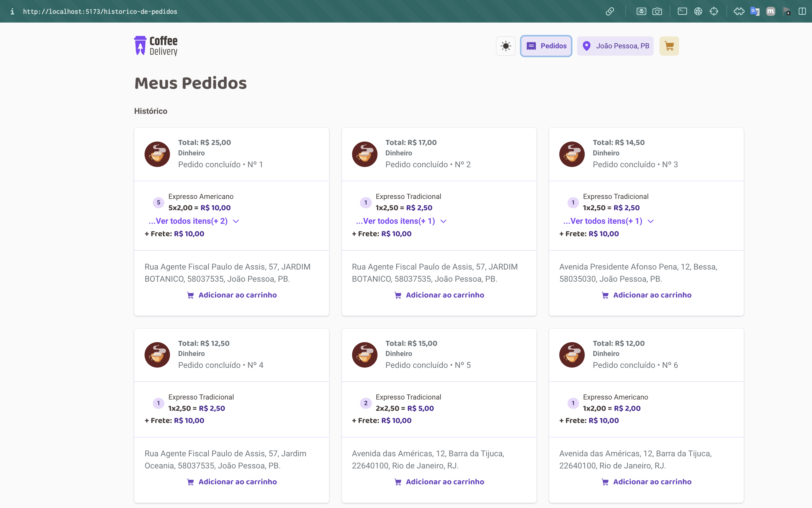
Task: Click the crosshair inspect icon
Action: 714,11
